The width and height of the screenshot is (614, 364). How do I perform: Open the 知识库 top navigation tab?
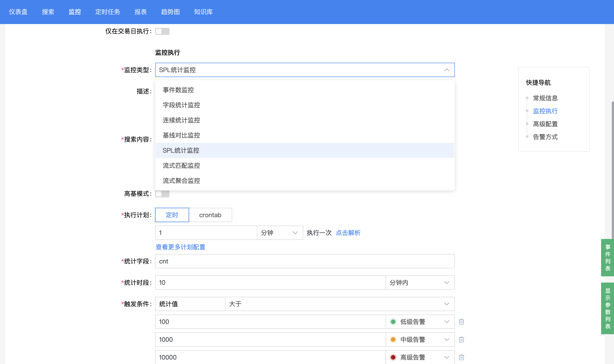pos(203,12)
